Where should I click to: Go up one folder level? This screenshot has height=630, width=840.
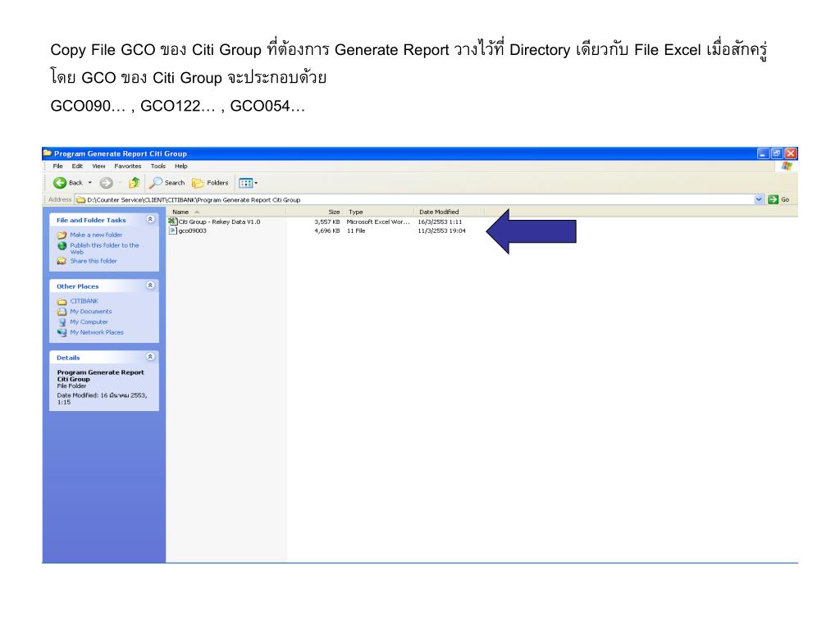pyautogui.click(x=135, y=183)
